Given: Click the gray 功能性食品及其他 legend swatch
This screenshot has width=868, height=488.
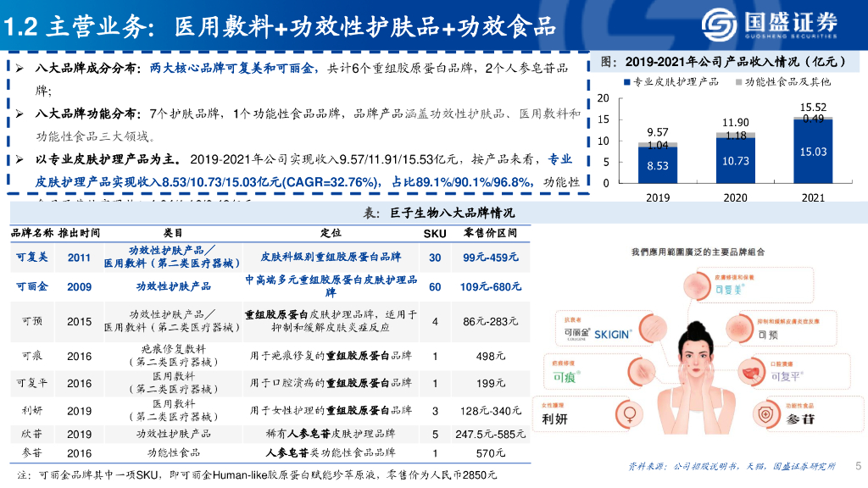Looking at the screenshot, I should [x=738, y=82].
